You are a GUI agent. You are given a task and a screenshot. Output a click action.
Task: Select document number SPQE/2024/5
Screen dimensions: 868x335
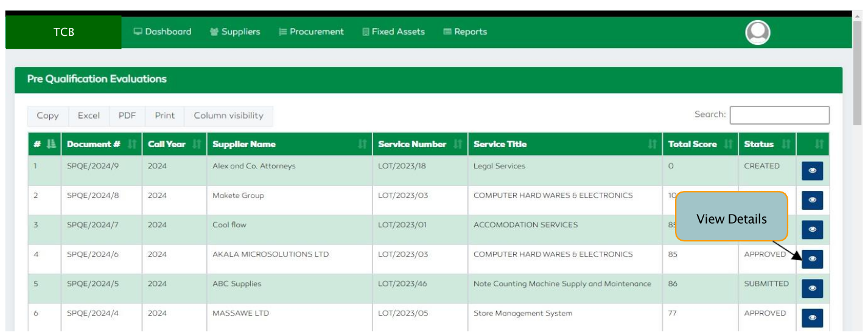pyautogui.click(x=93, y=283)
